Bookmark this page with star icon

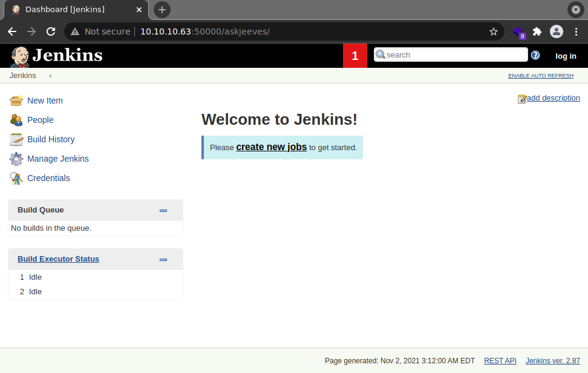tap(494, 31)
